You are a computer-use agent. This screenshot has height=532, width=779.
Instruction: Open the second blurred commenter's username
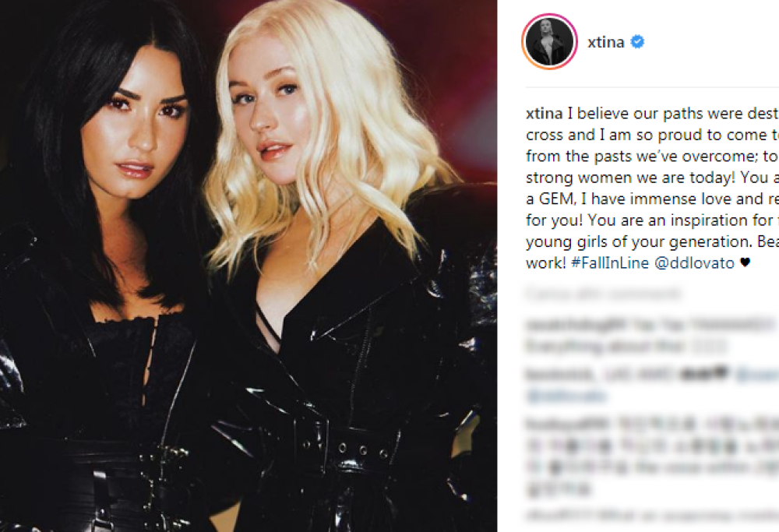click(560, 375)
